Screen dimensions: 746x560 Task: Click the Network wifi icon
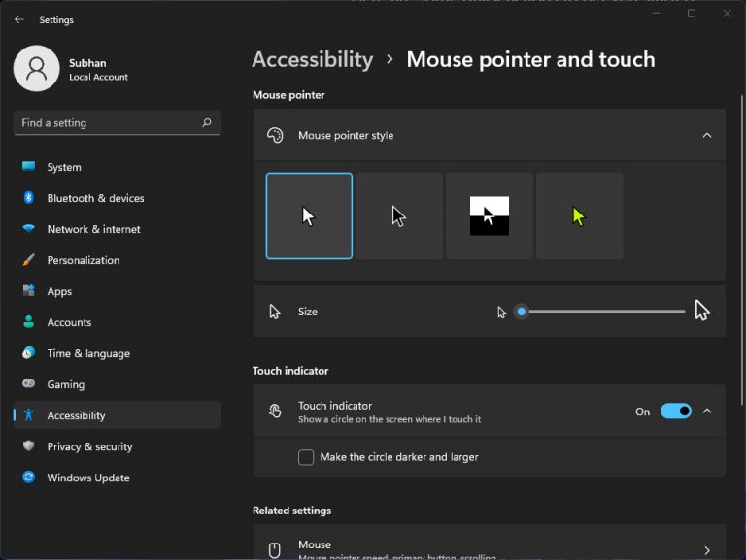pyautogui.click(x=28, y=229)
